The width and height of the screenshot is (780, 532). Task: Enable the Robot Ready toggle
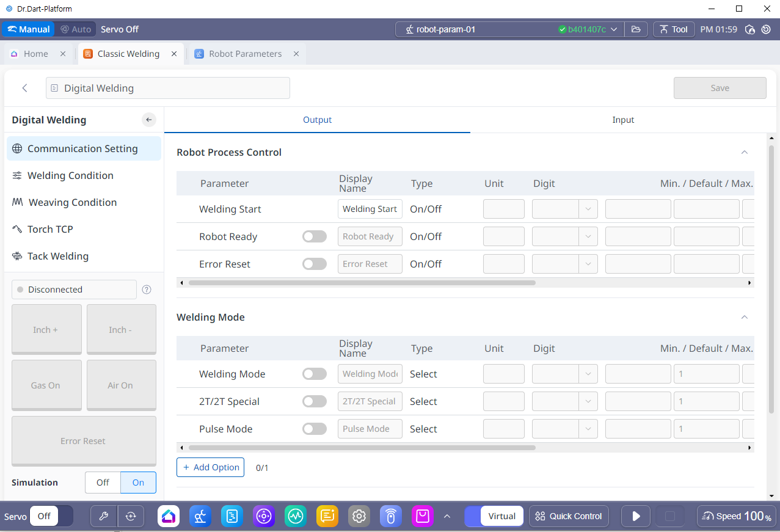[315, 236]
